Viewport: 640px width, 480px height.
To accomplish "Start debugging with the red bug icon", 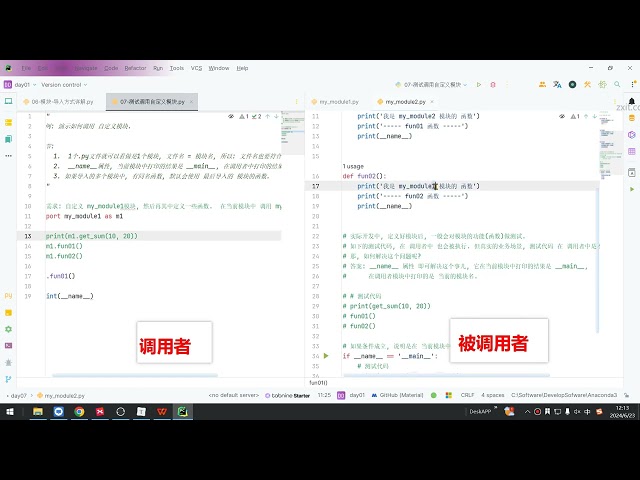I will (493, 84).
